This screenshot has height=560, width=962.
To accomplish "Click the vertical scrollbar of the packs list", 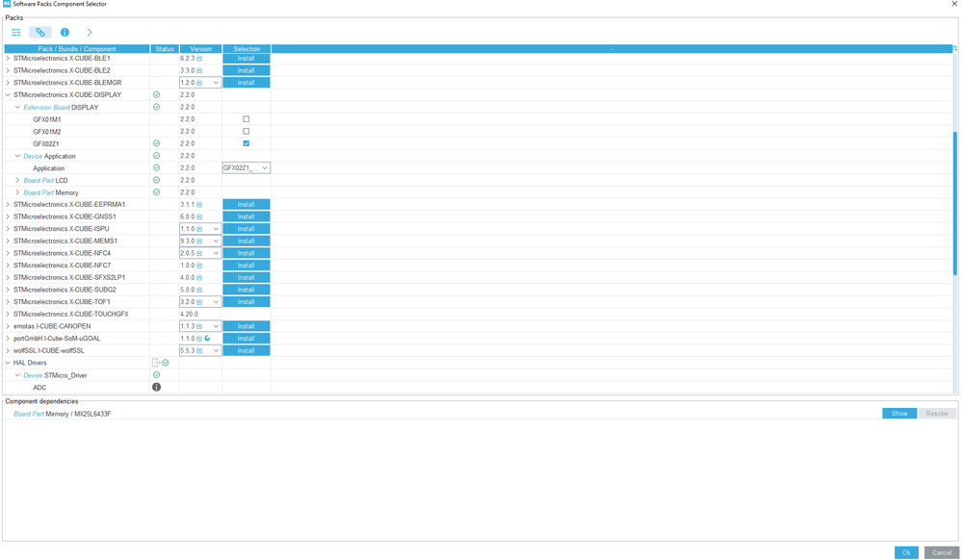I will tap(955, 204).
